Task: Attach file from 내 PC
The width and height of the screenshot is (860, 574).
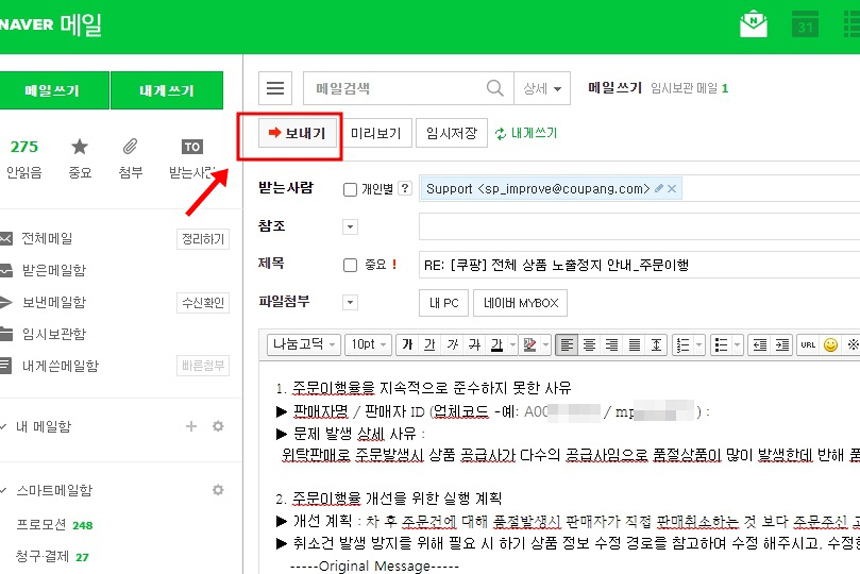Action: pos(444,303)
